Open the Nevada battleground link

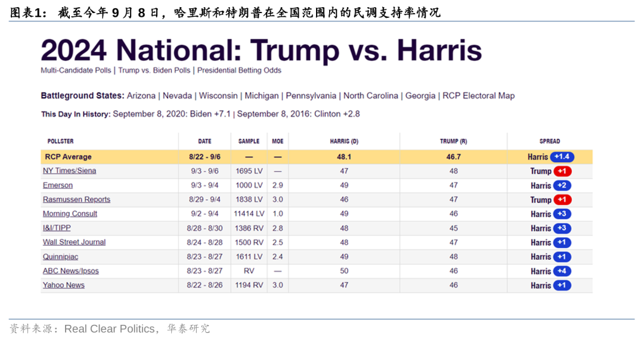[177, 96]
